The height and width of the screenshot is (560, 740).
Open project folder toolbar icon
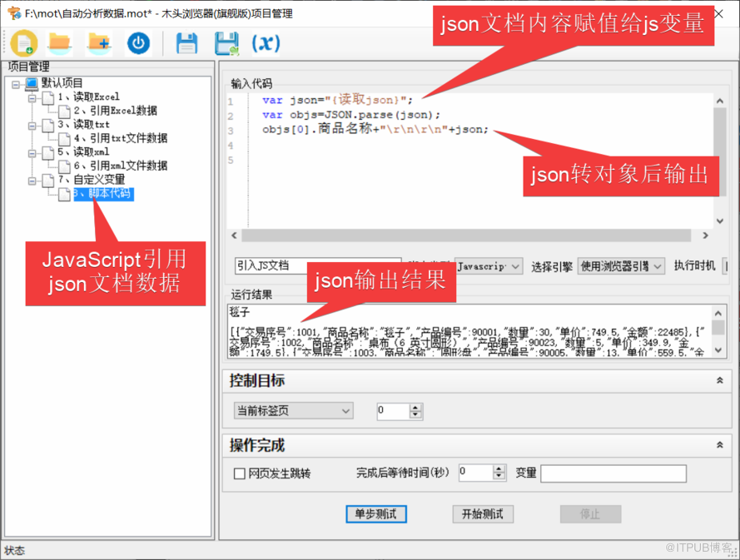click(59, 43)
